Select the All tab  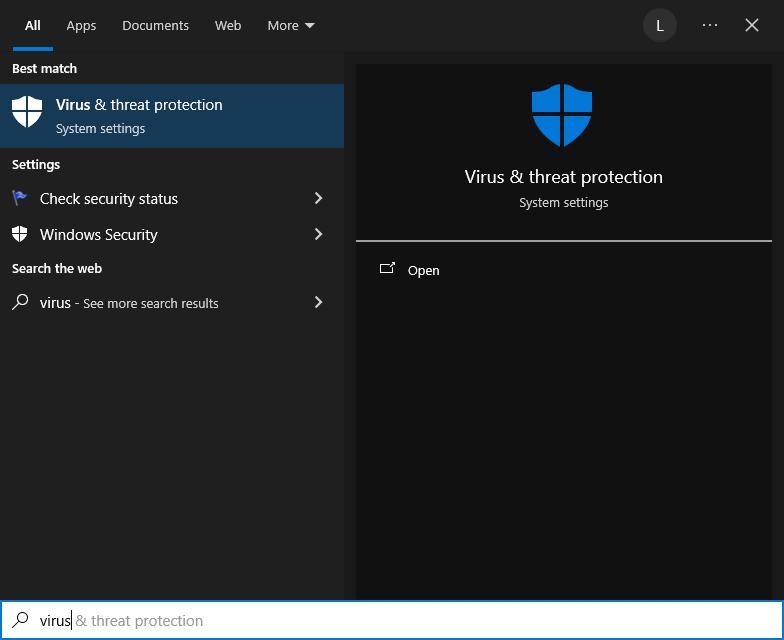pos(32,26)
